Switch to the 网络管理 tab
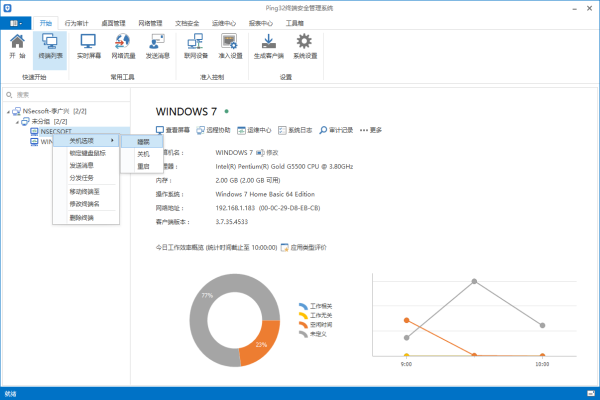600x400 pixels. click(150, 23)
